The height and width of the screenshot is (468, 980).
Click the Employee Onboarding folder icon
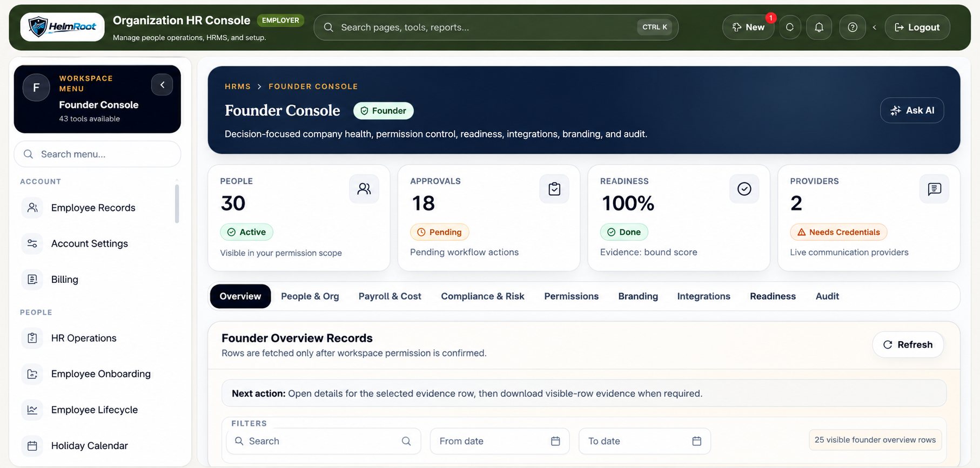click(x=32, y=374)
